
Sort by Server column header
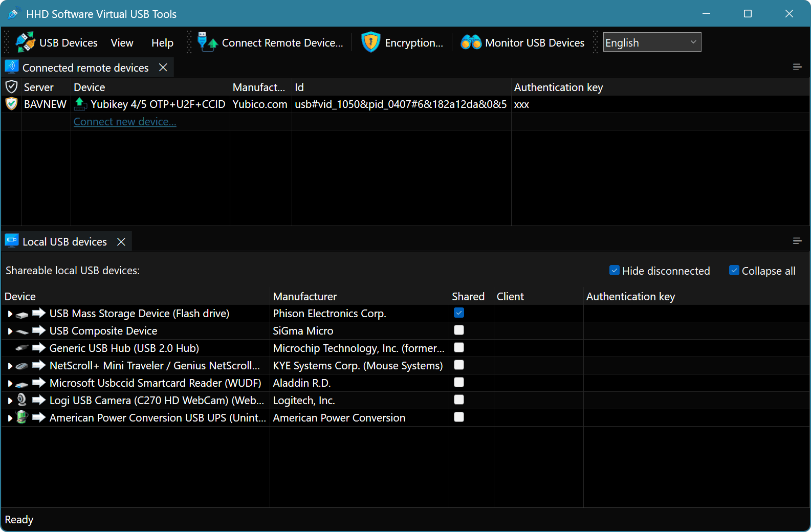pyautogui.click(x=45, y=87)
